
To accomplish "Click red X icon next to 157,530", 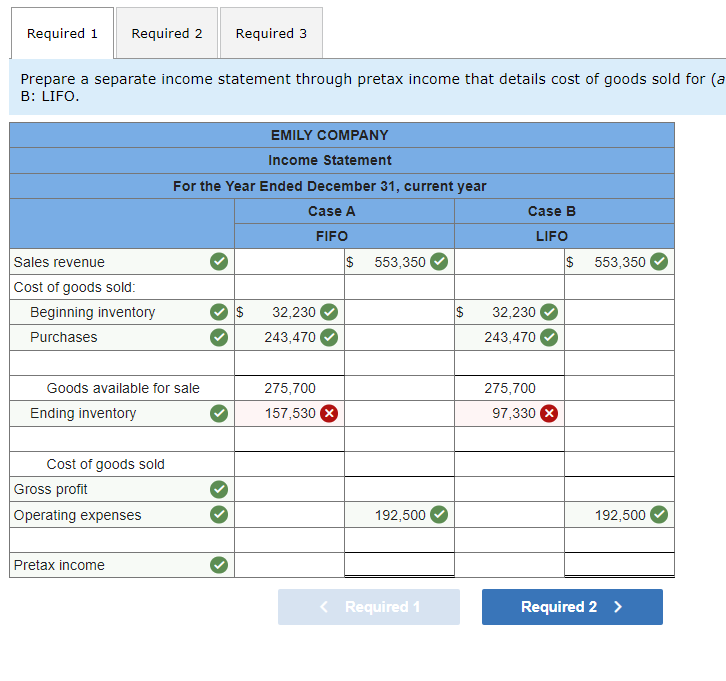I will [329, 413].
